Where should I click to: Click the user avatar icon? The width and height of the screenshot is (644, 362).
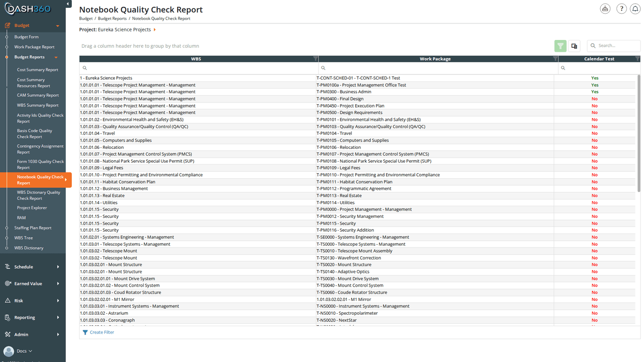[x=8, y=351]
